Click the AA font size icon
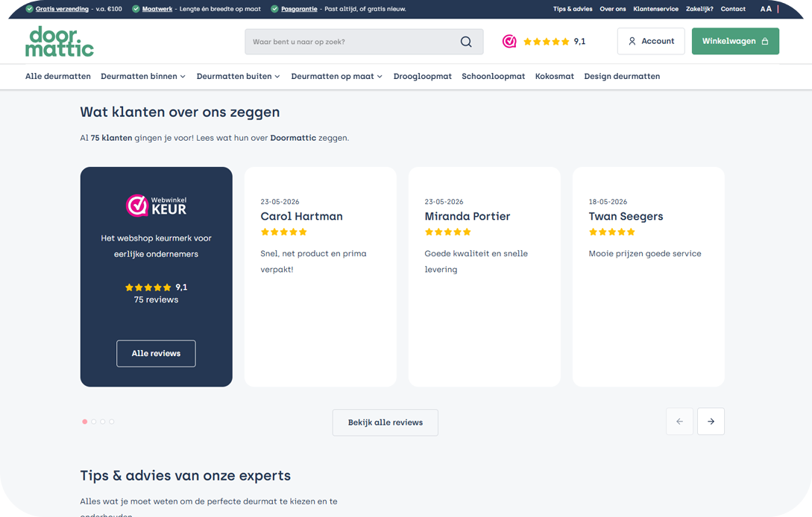This screenshot has width=812, height=517. [766, 9]
